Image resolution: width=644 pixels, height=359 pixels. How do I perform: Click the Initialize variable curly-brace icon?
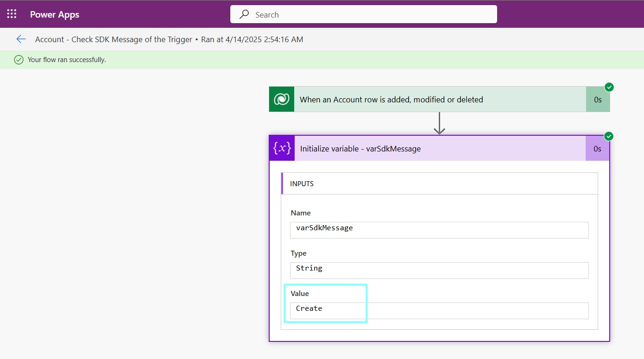[x=282, y=148]
